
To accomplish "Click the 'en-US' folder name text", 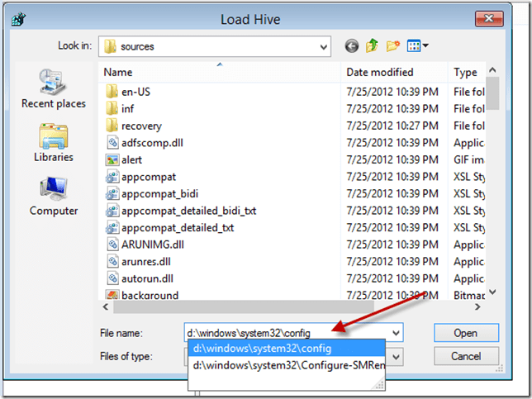I will pos(135,92).
